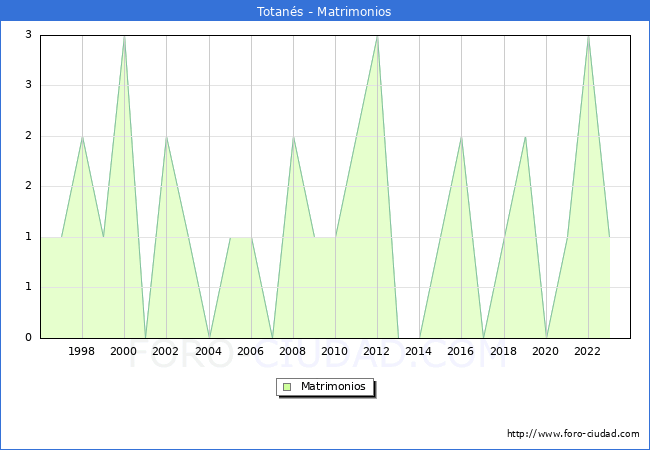Click the data point peak at 2008

click(293, 137)
